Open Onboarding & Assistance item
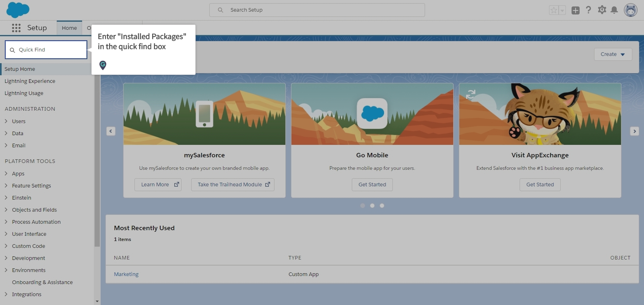Image resolution: width=644 pixels, height=305 pixels. [x=42, y=282]
